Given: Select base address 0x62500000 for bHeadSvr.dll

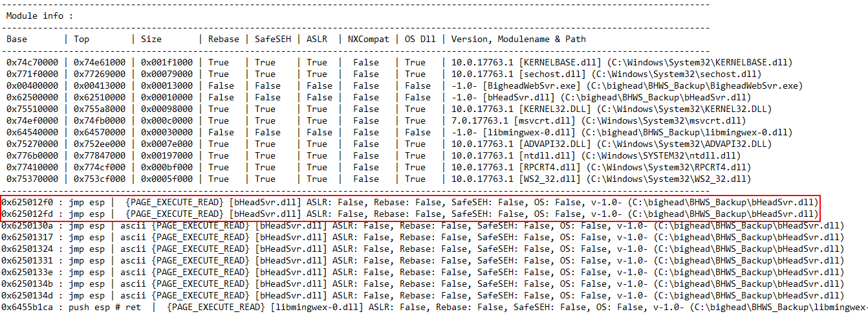Looking at the screenshot, I should tap(32, 97).
